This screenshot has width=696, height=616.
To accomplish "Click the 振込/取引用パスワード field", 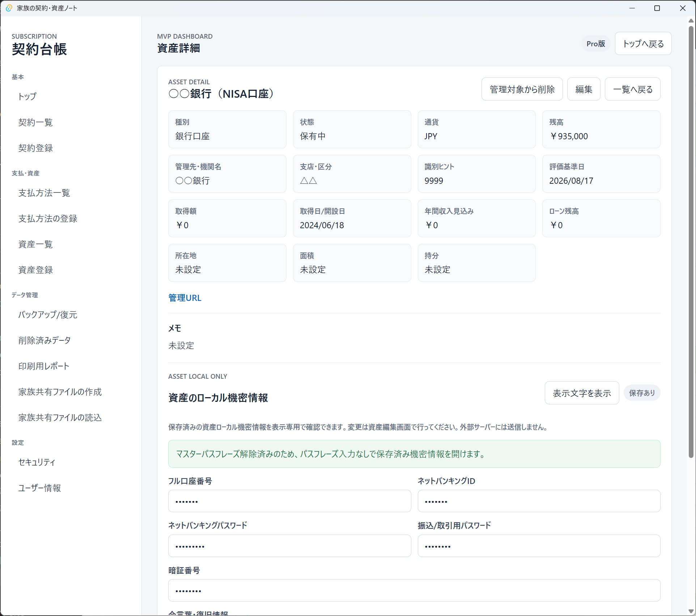I will pos(539,546).
